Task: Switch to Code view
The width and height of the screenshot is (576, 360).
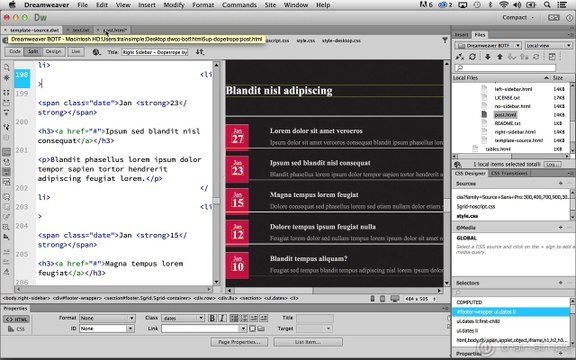Action: 15,51
